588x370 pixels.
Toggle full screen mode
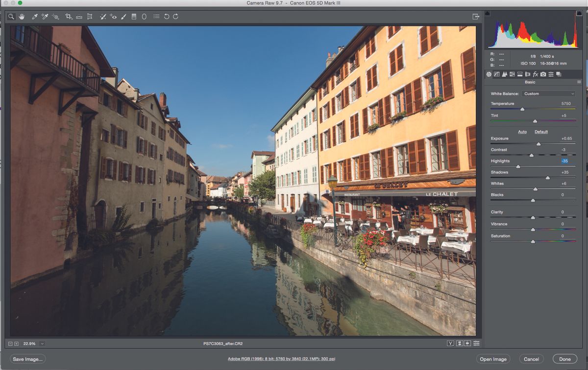(475, 16)
